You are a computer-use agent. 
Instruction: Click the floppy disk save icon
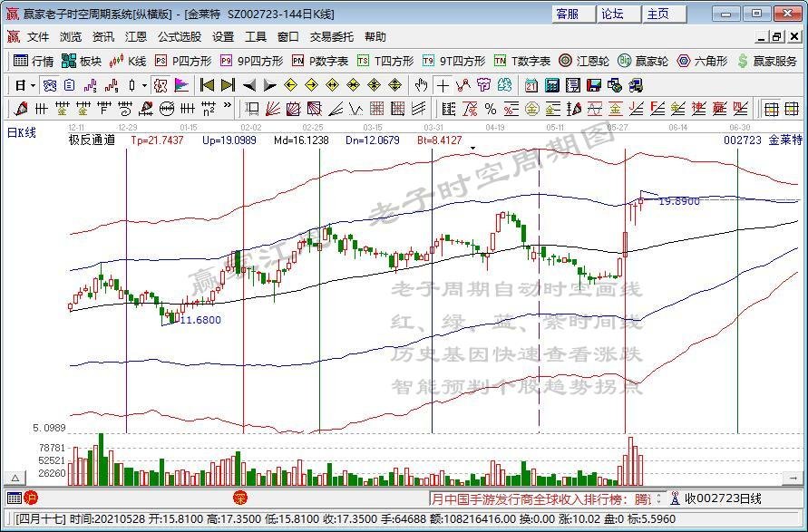[x=594, y=85]
